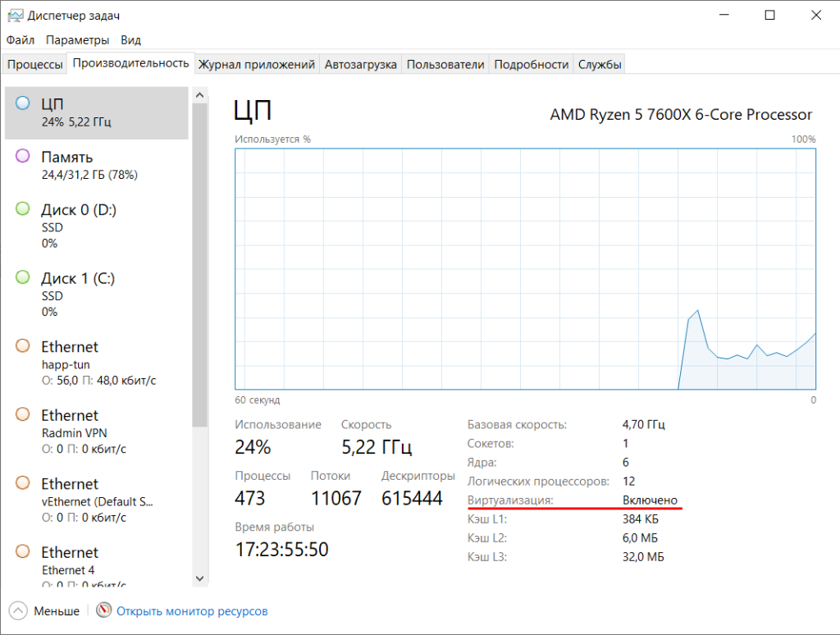Switch to the Пользователи tab
The height and width of the screenshot is (635, 840).
[x=445, y=64]
